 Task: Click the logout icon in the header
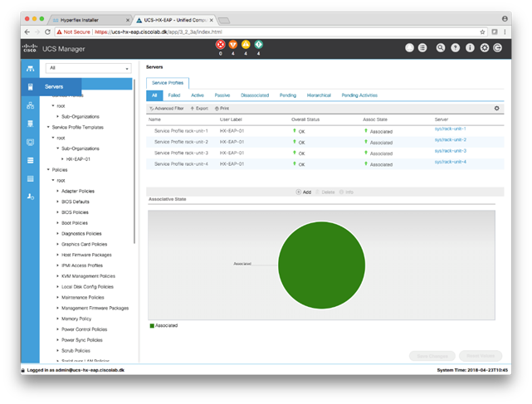point(497,48)
